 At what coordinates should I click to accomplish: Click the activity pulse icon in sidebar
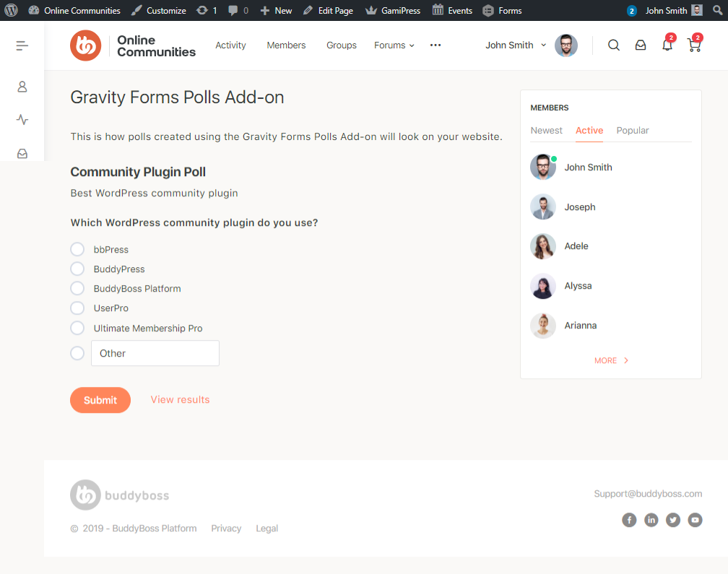point(22,120)
